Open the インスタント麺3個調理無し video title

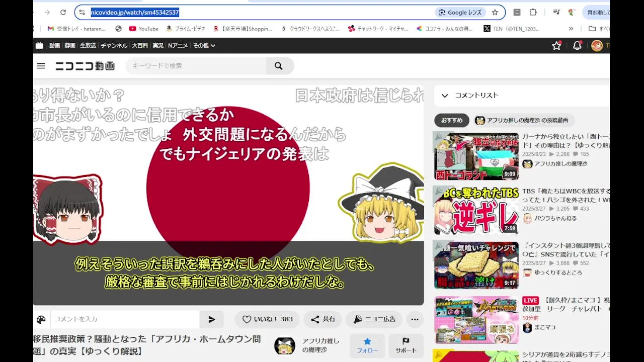[566, 250]
